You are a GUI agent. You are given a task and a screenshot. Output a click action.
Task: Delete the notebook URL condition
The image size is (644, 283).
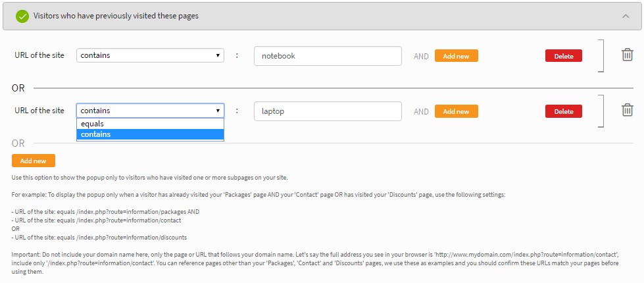tap(564, 56)
